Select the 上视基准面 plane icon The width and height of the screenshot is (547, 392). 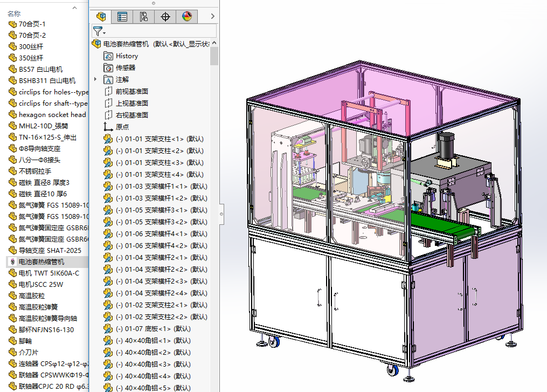[x=108, y=104]
